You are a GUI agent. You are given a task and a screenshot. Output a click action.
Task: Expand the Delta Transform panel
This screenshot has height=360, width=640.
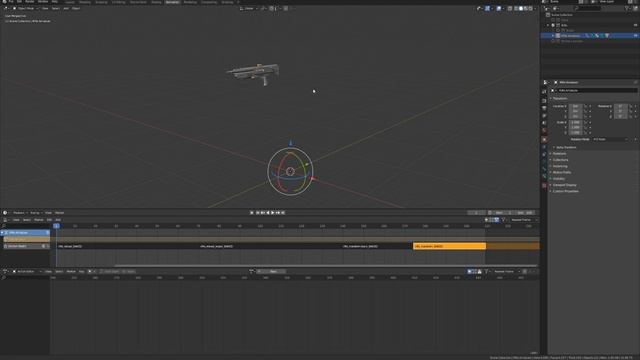click(565, 147)
